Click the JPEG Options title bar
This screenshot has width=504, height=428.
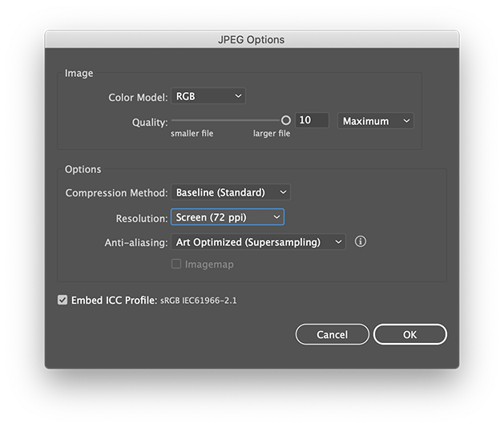(252, 39)
